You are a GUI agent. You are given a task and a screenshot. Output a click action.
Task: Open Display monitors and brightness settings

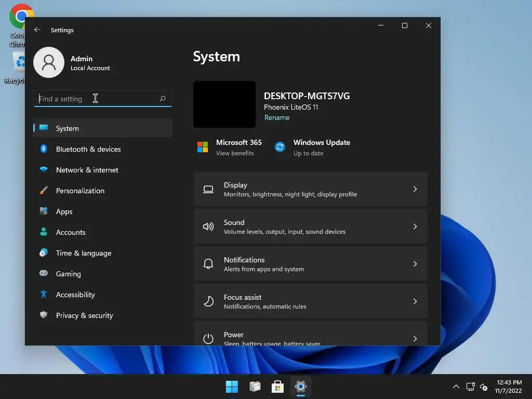[311, 189]
